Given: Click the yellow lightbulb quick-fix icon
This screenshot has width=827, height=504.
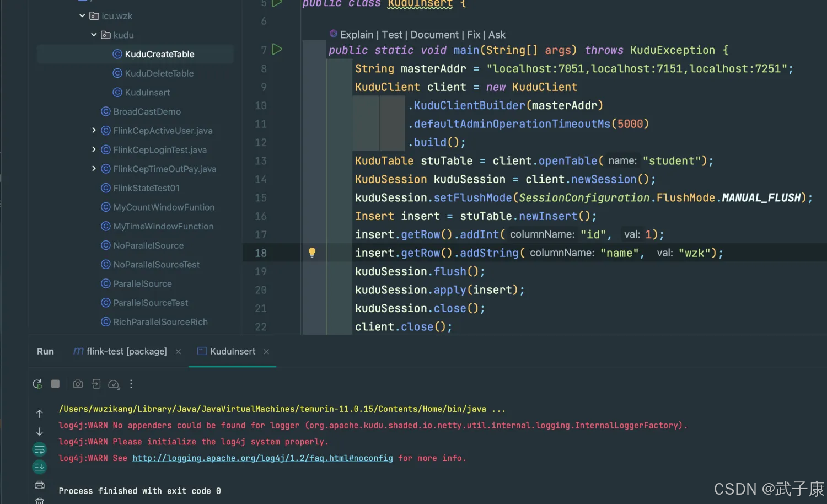Looking at the screenshot, I should click(x=312, y=253).
